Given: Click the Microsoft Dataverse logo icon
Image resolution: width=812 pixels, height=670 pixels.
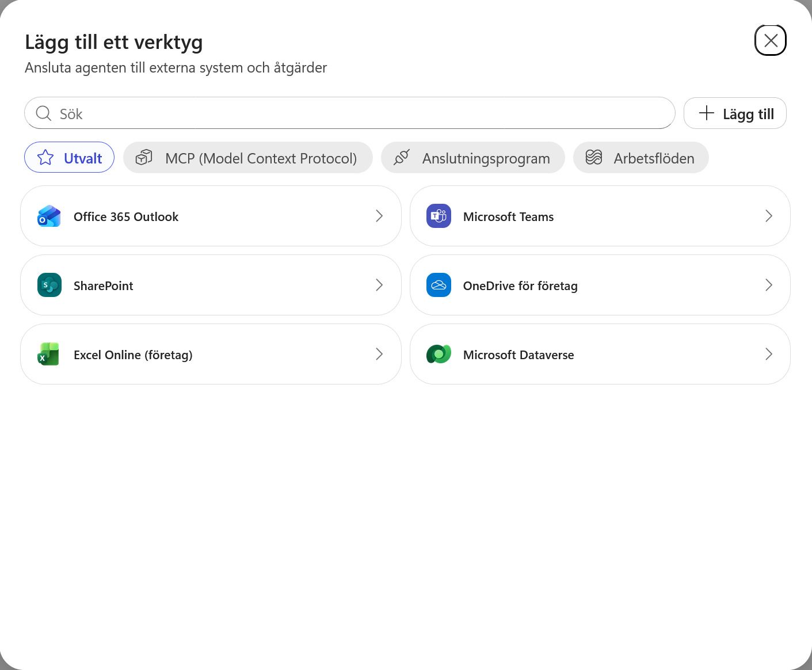Looking at the screenshot, I should tap(439, 355).
